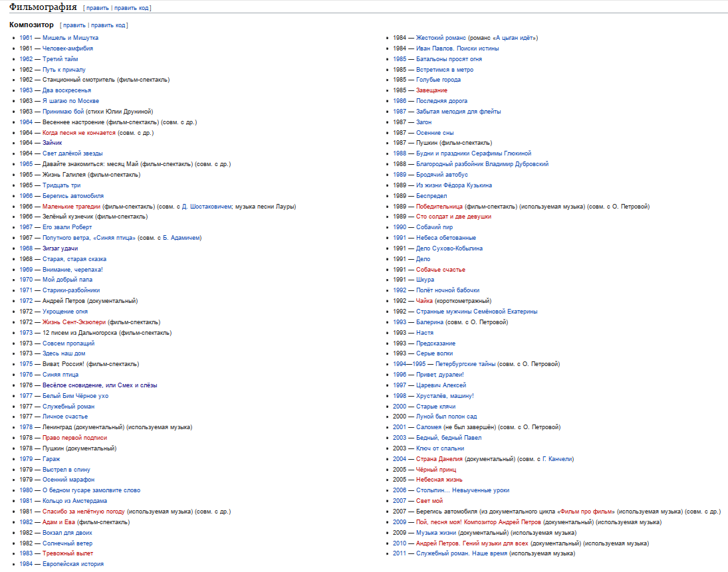
Task: Open the link 'Гараж'
Action: [x=51, y=459]
